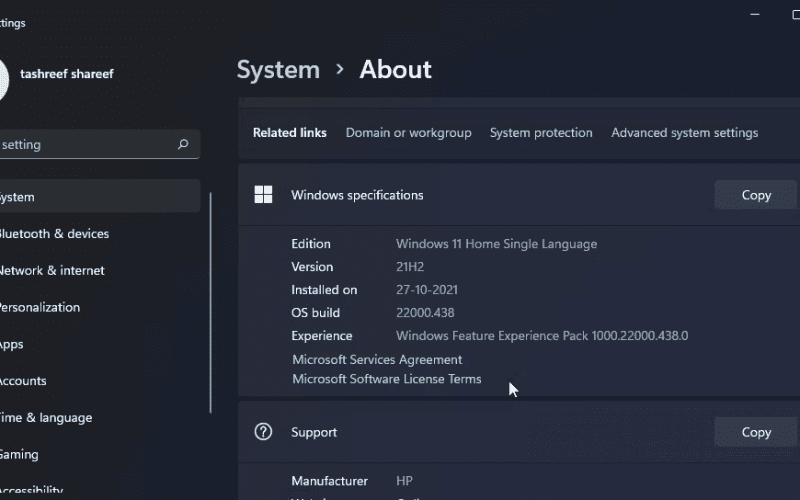Collapse the Support section header
The width and height of the screenshot is (800, 500).
coord(519,432)
